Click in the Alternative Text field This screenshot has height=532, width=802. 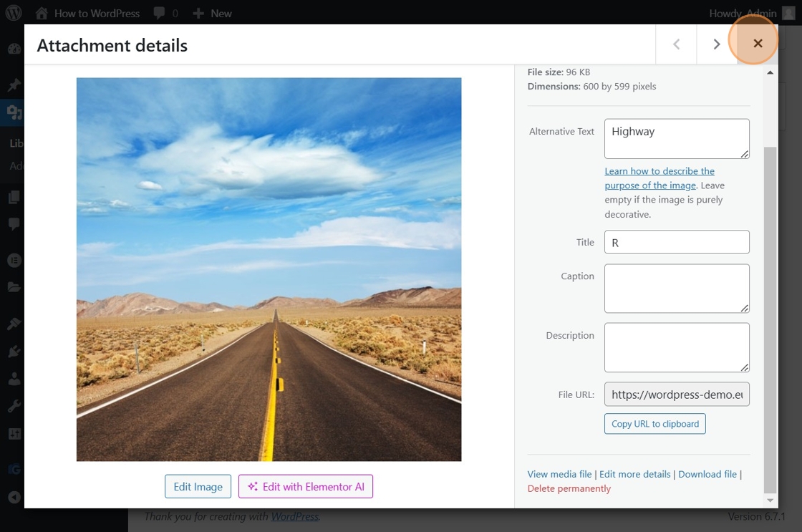[677, 139]
